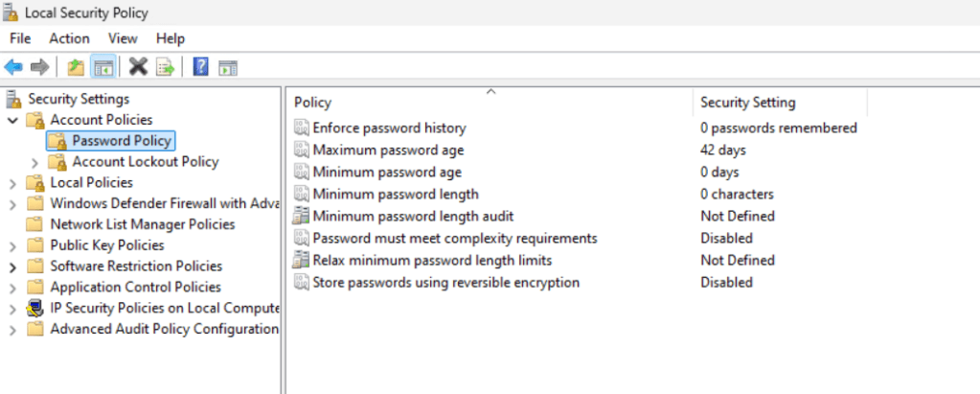
Task: Toggle the Show/Hide Action Pane icon
Action: (x=227, y=67)
